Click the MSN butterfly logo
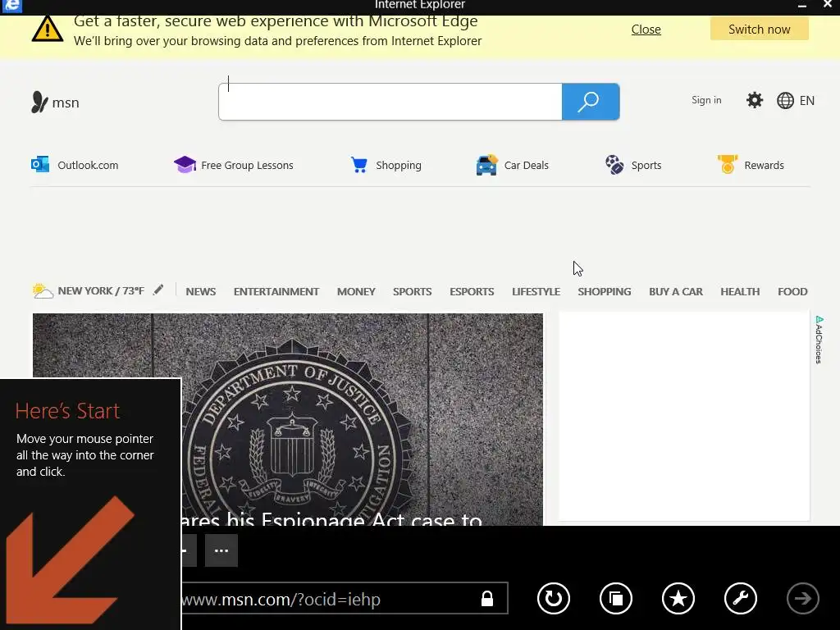 (39, 102)
